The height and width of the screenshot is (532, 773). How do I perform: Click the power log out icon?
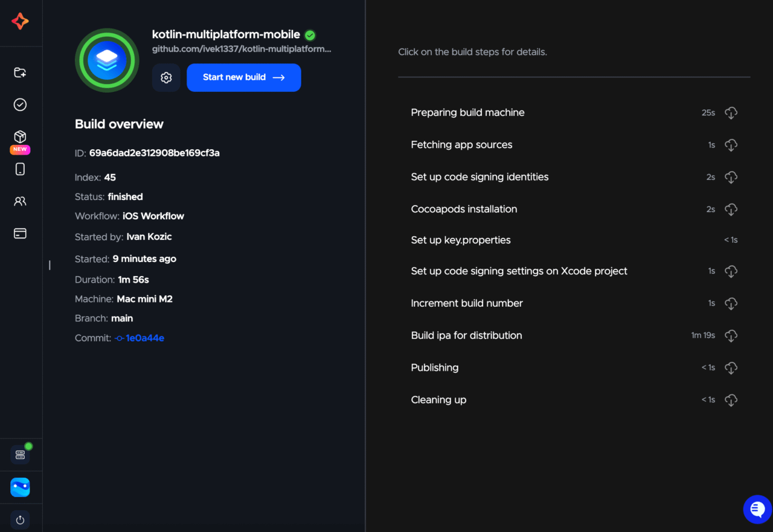click(20, 520)
